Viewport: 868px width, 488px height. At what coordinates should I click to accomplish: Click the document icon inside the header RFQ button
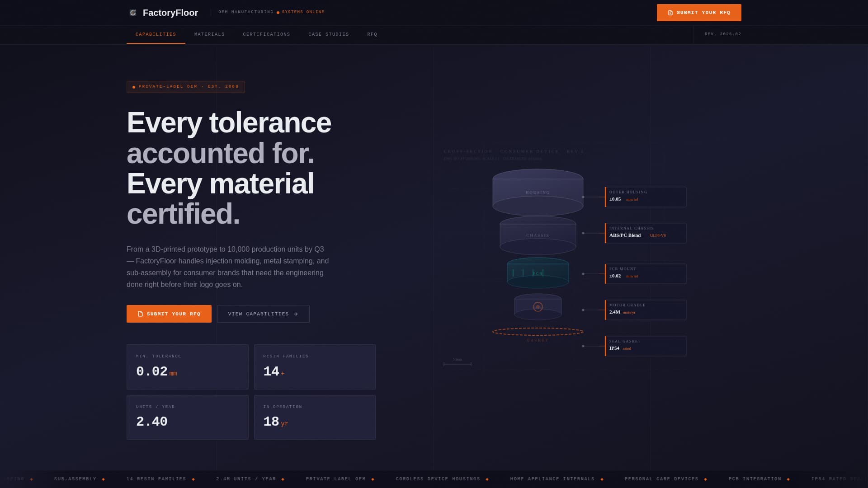[671, 13]
